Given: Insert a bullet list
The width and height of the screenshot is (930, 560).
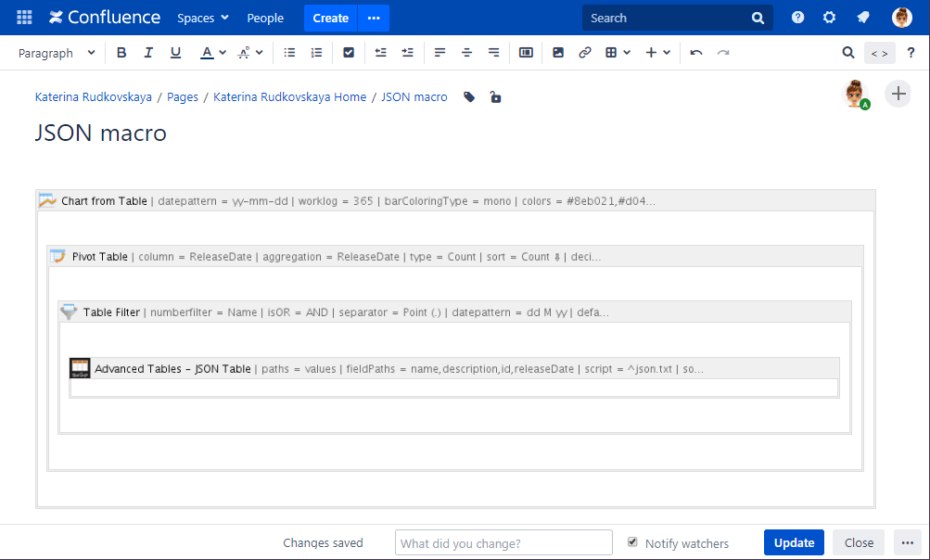Looking at the screenshot, I should coord(289,53).
